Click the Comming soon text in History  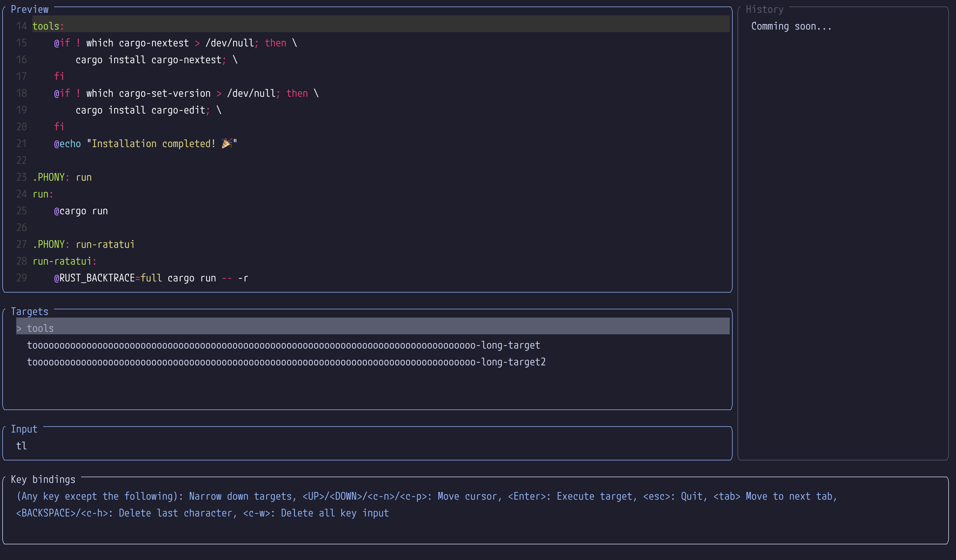791,26
